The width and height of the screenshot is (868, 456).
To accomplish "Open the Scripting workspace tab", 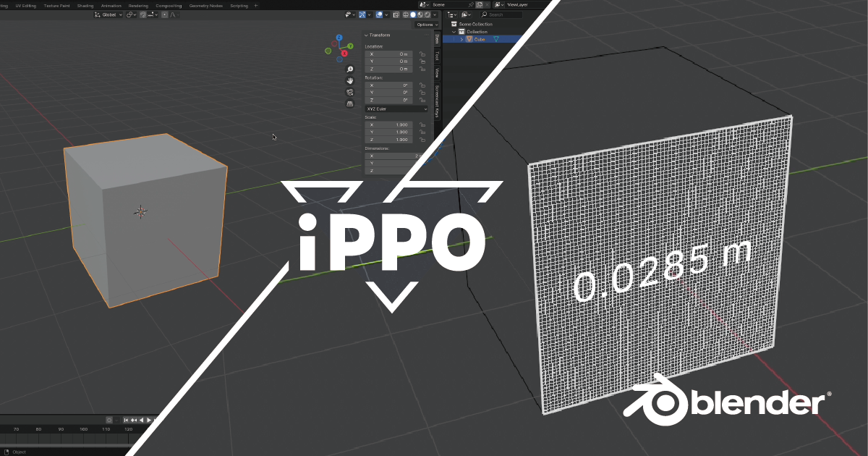I will pos(239,5).
